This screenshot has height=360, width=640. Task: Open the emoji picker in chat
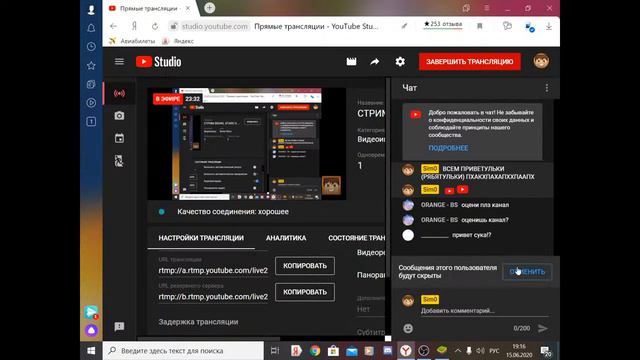click(x=408, y=328)
